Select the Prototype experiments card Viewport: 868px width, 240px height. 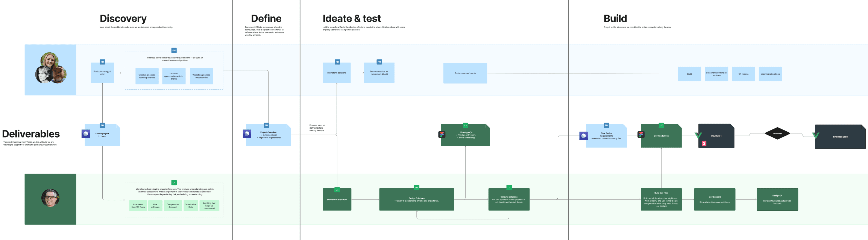click(465, 73)
